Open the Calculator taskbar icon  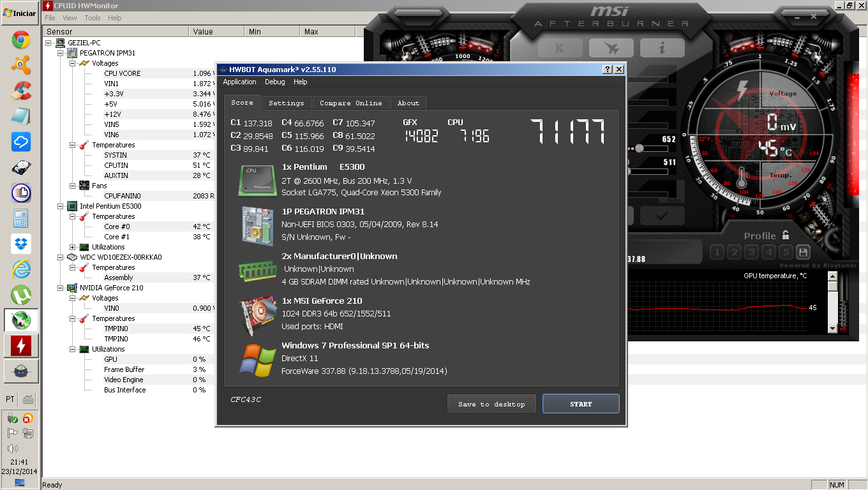(20, 218)
